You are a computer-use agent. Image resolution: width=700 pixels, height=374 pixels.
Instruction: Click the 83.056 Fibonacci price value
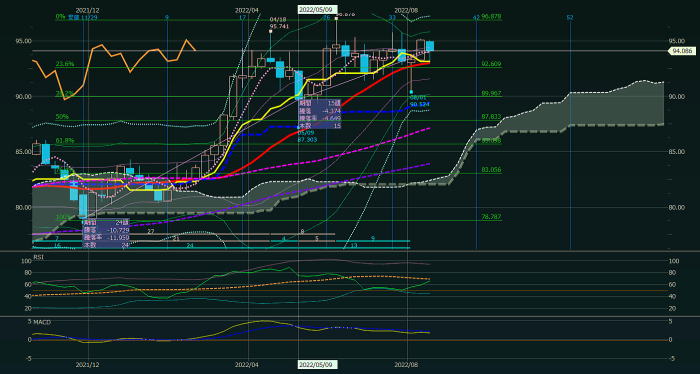(491, 170)
